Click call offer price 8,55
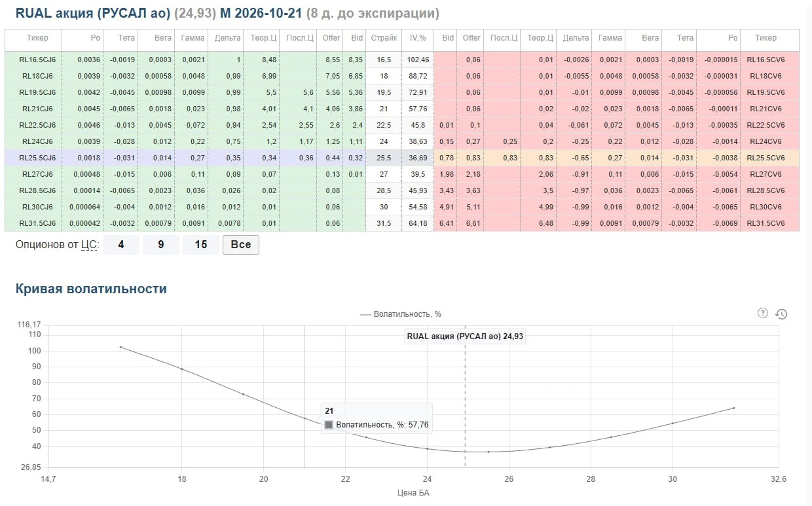The width and height of the screenshot is (812, 506). pos(333,60)
